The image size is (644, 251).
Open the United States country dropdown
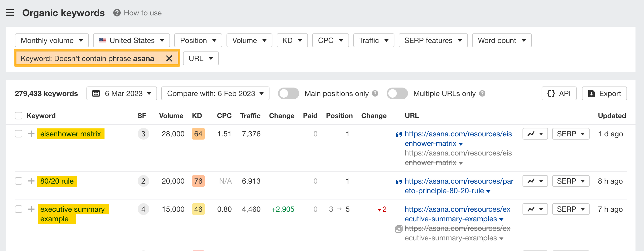point(132,40)
